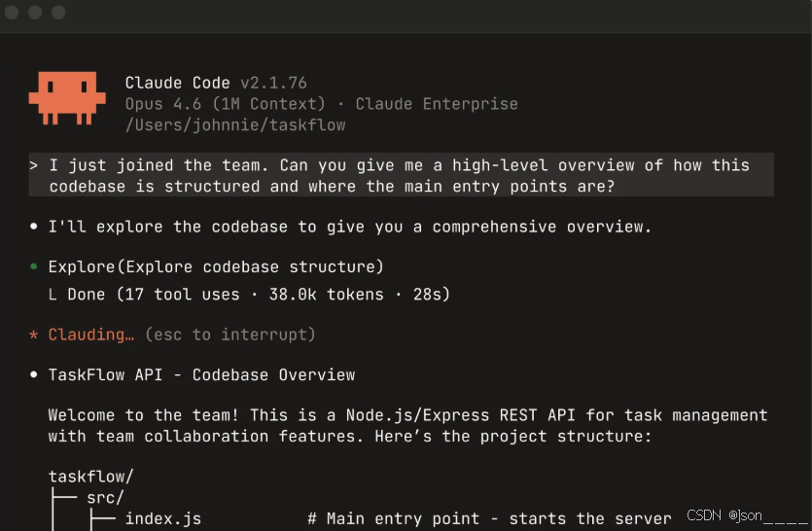This screenshot has width=812, height=531.
Task: Select index.js in the project tree
Action: (163, 518)
